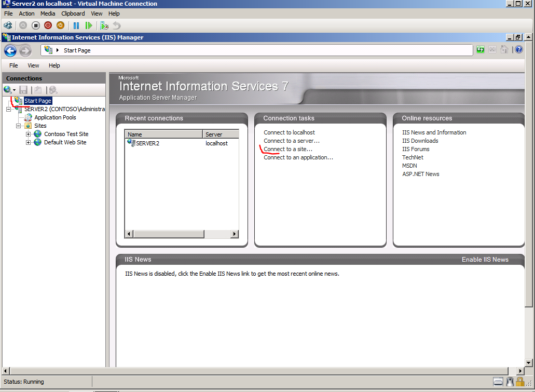535x392 pixels.
Task: Click the Sites folder icon in tree
Action: (29, 126)
